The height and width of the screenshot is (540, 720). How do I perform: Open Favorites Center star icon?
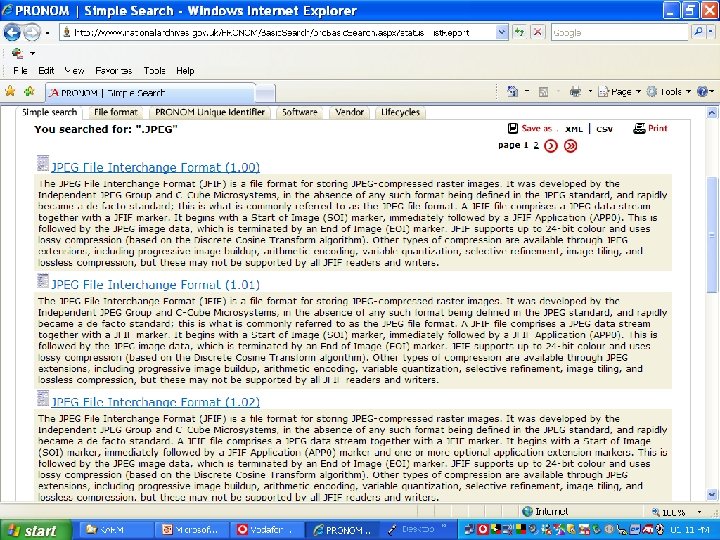[x=10, y=91]
